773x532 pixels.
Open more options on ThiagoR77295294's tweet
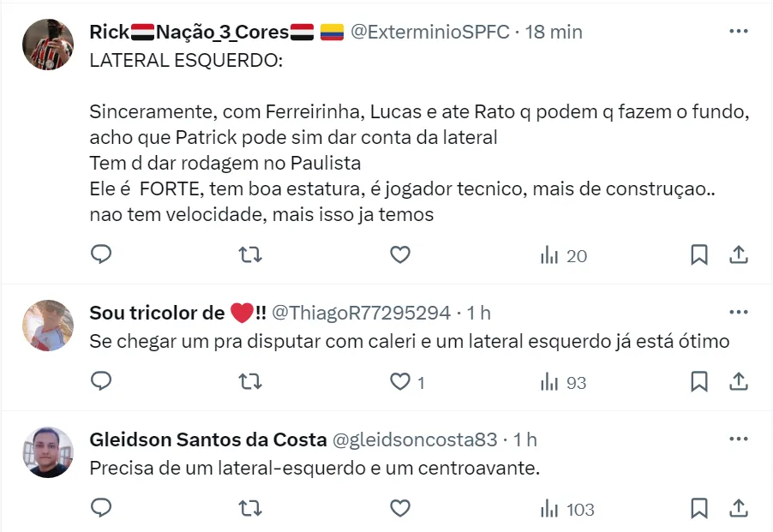click(x=738, y=313)
